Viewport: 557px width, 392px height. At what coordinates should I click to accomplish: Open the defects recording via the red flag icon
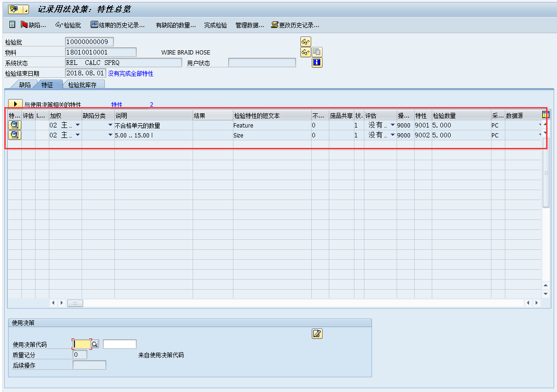(25, 25)
